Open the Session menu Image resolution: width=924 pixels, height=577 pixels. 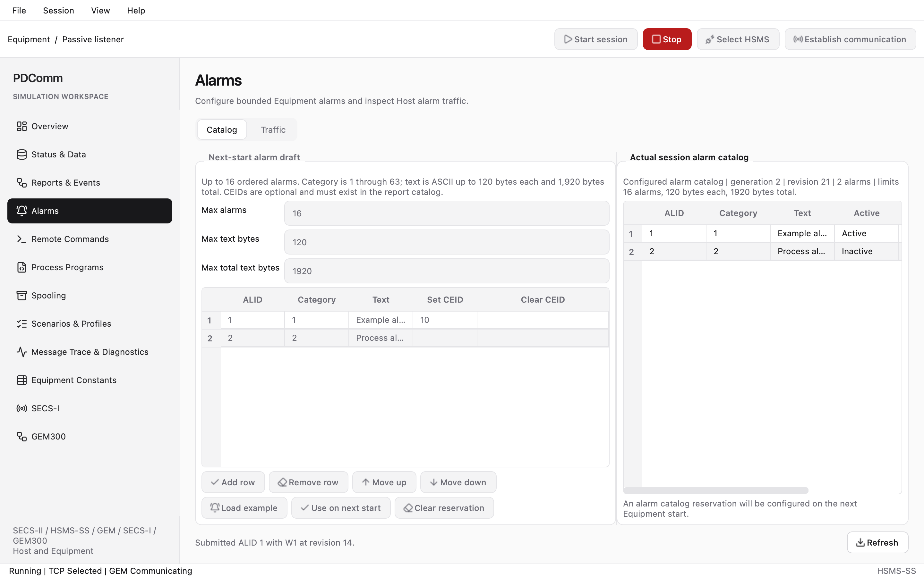point(58,10)
